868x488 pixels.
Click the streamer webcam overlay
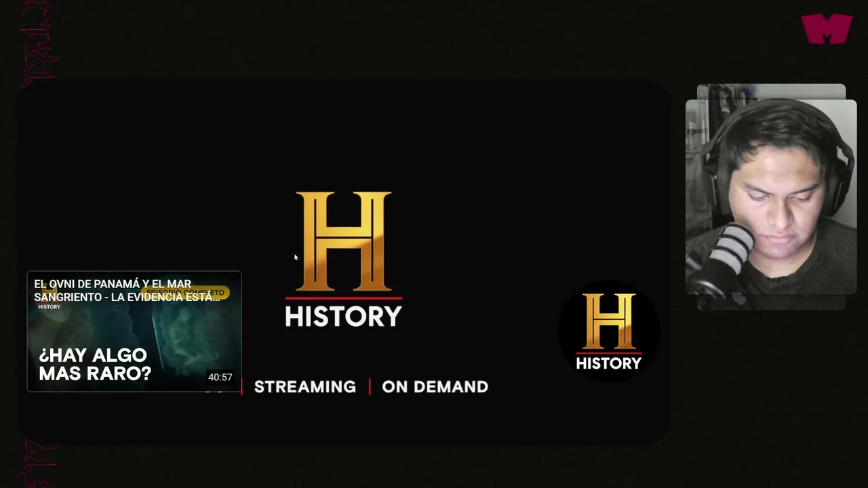point(771,197)
